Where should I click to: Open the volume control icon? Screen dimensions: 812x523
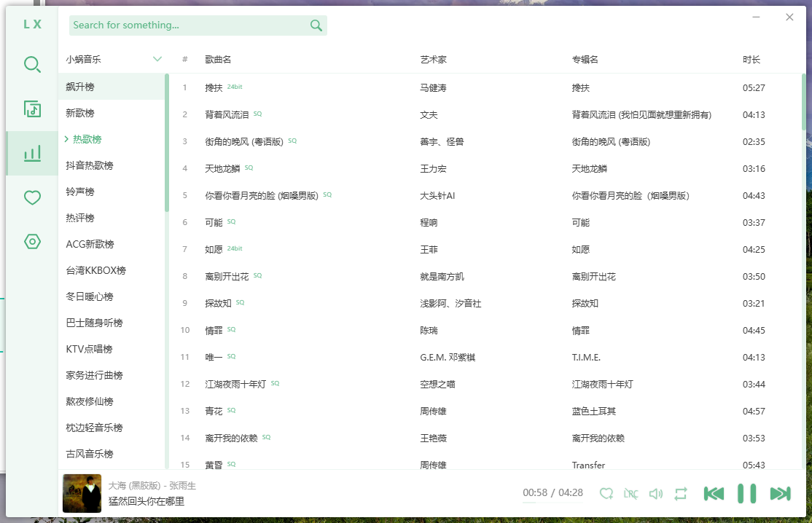[x=655, y=493]
